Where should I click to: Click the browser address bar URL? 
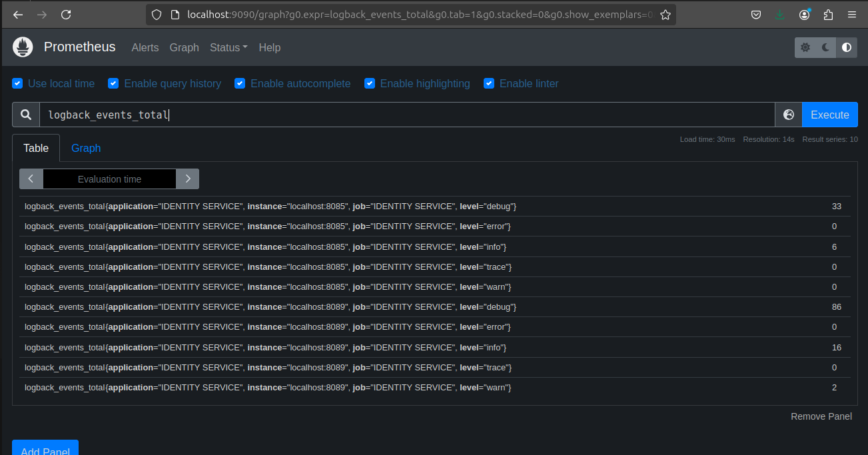pyautogui.click(x=420, y=15)
